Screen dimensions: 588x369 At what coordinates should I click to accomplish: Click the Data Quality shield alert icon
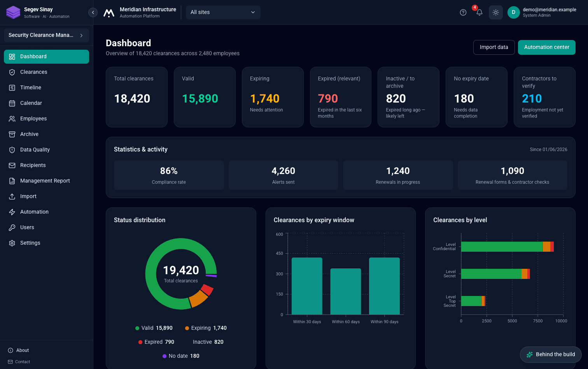tap(12, 150)
